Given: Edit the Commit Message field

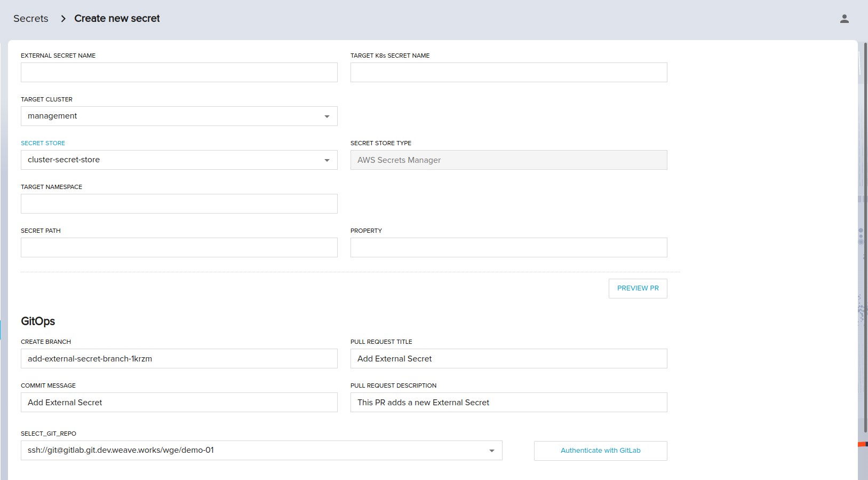Looking at the screenshot, I should (x=179, y=403).
